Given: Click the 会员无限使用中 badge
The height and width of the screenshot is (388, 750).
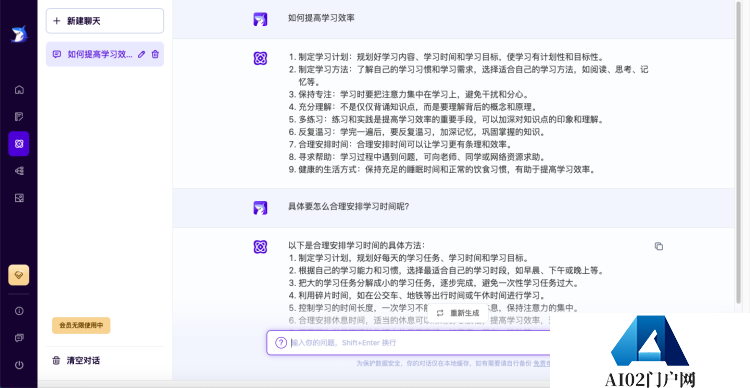Looking at the screenshot, I should coord(81,325).
